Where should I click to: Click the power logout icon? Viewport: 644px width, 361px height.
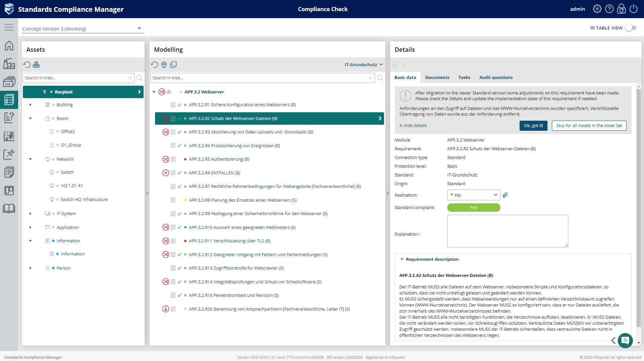coord(633,9)
